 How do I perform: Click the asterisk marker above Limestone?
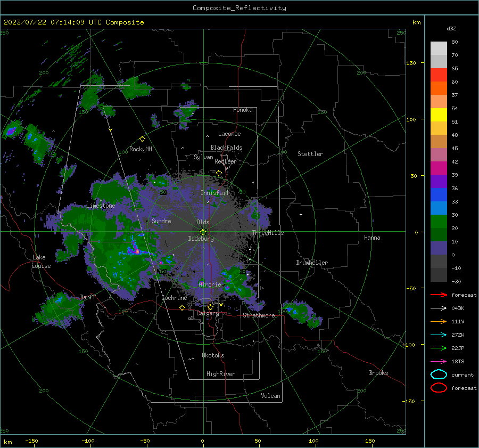click(101, 201)
